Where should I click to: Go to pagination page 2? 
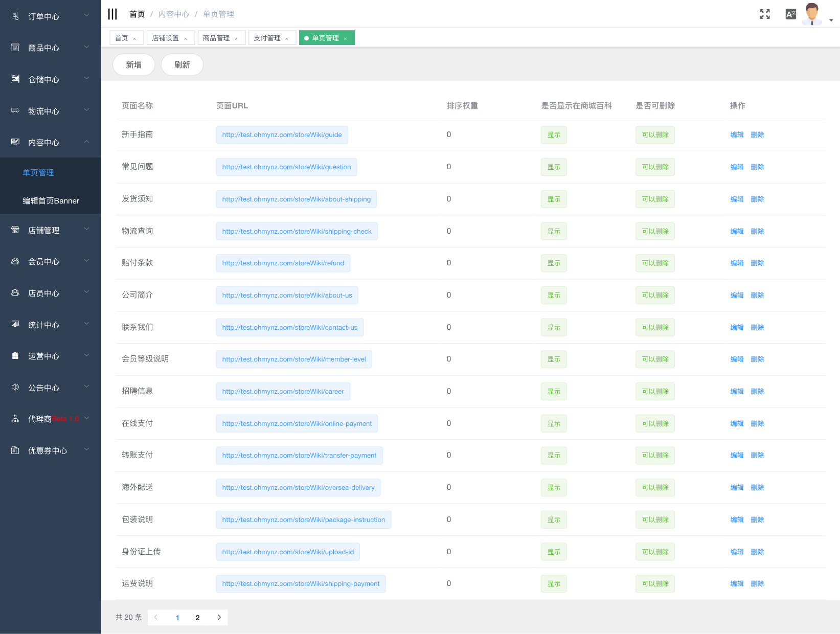pyautogui.click(x=197, y=618)
